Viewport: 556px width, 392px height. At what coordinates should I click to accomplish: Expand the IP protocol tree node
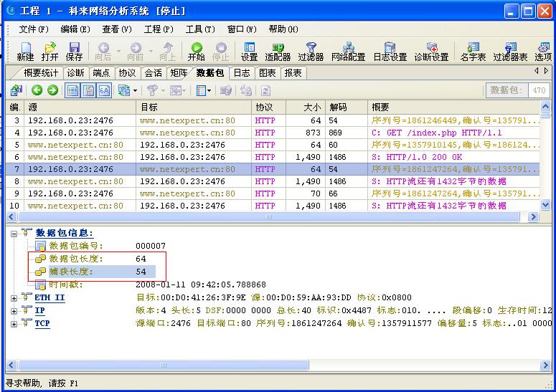pos(15,310)
